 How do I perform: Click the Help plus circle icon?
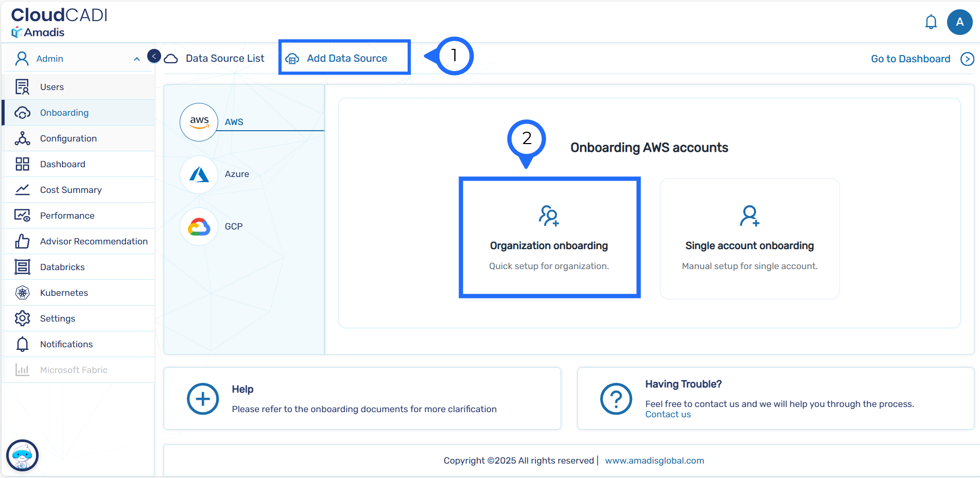click(203, 399)
